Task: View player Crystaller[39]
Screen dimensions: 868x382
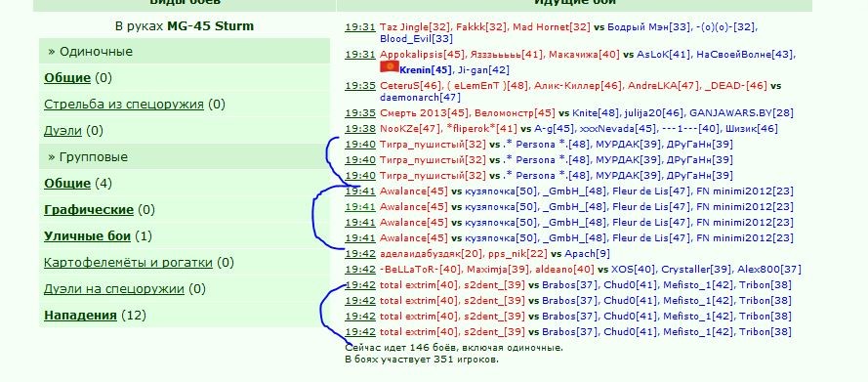Action: [696, 270]
